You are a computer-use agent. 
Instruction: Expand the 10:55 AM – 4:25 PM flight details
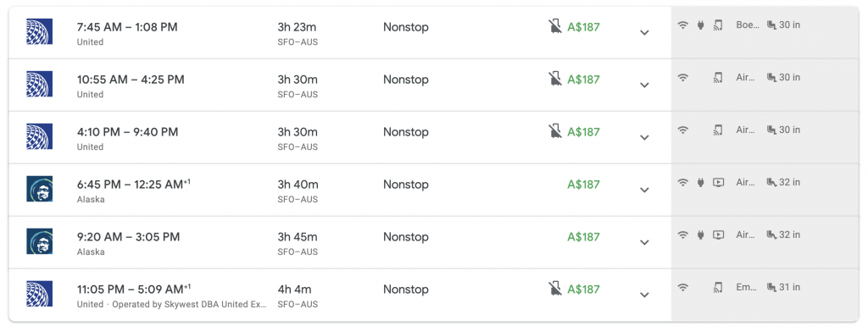644,86
